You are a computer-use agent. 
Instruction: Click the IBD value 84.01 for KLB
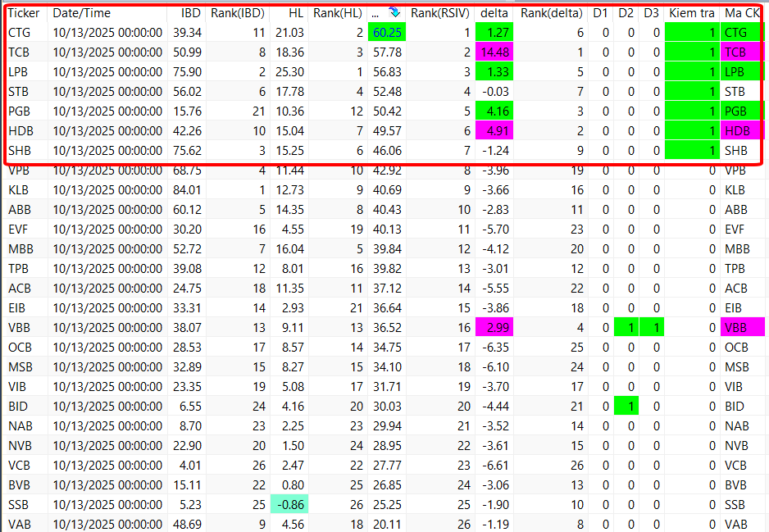[187, 190]
